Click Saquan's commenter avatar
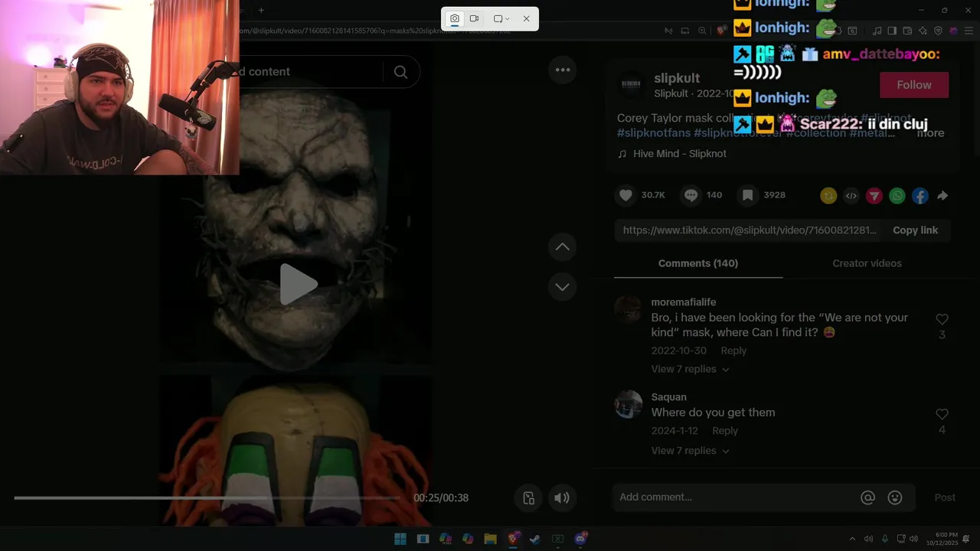The height and width of the screenshot is (551, 980). point(629,404)
